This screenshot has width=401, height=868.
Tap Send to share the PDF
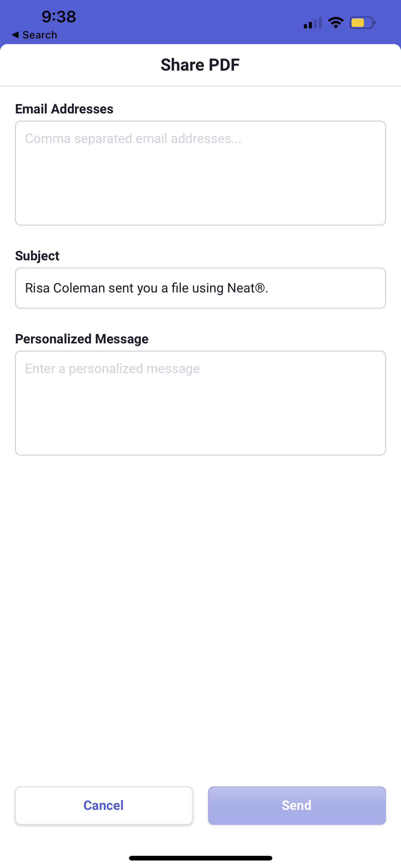tap(297, 805)
